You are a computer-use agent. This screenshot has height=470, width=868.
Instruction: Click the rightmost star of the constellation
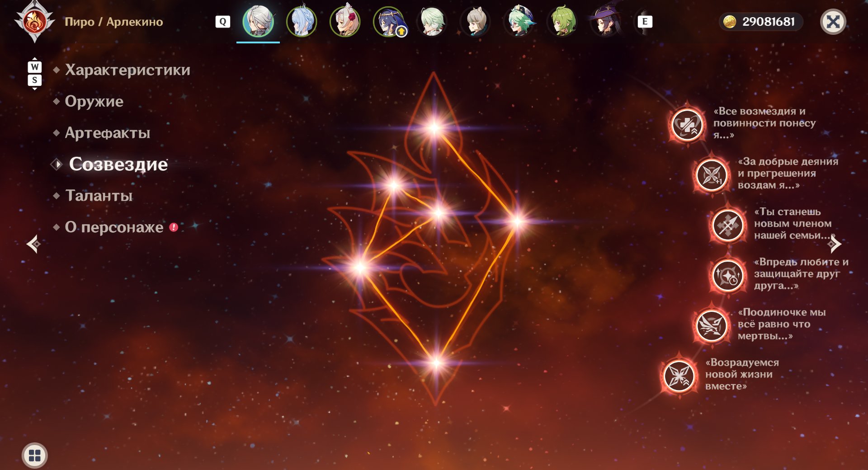tap(517, 221)
